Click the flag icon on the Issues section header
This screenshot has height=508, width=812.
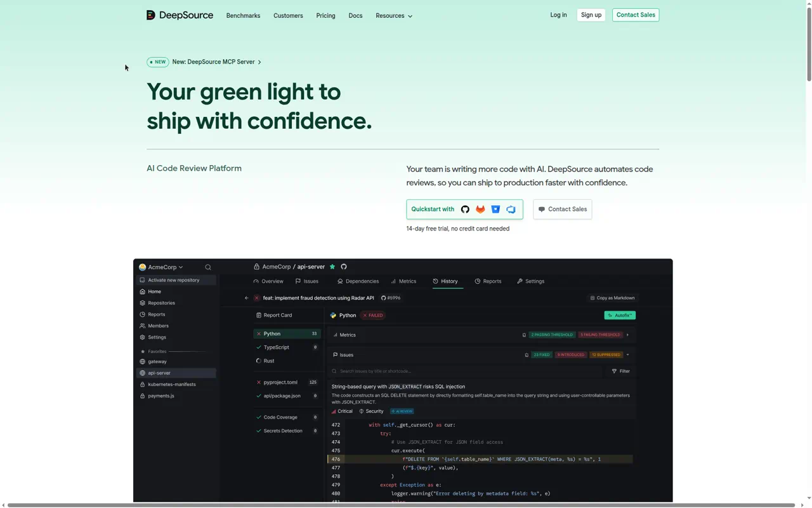(x=335, y=355)
